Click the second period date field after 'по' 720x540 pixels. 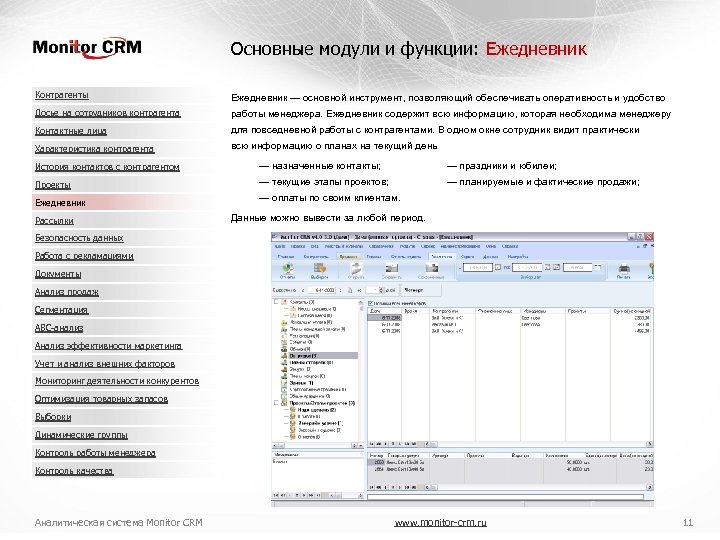[527, 267]
